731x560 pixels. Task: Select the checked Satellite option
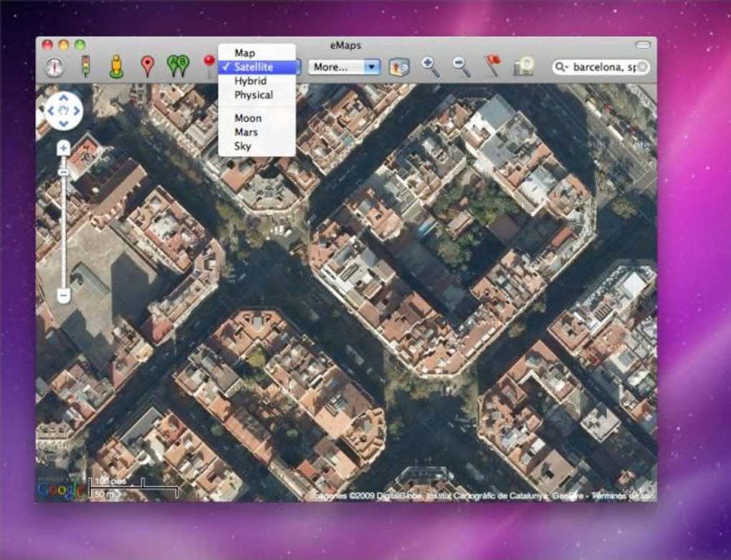(x=254, y=67)
